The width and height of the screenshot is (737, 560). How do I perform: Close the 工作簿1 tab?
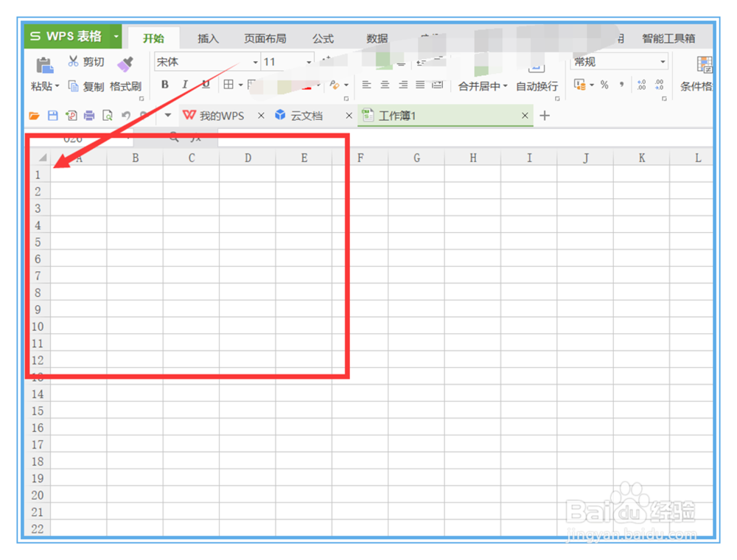525,116
